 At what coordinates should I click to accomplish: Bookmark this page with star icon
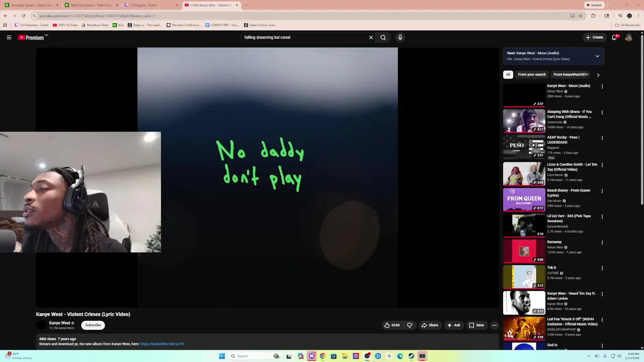[580, 16]
